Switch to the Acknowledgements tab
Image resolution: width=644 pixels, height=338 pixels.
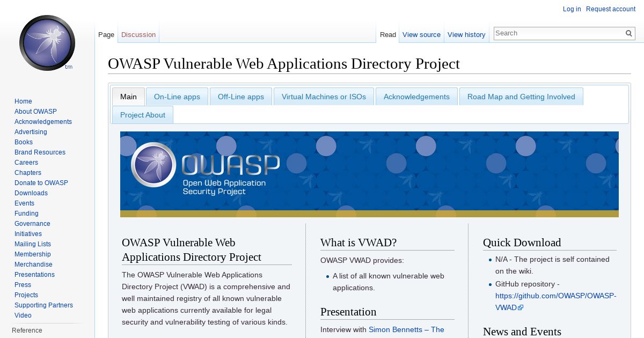pos(416,97)
